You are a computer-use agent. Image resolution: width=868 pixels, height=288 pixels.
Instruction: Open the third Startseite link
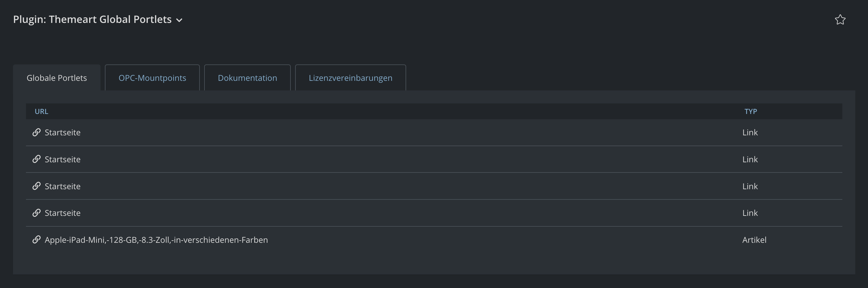point(62,186)
